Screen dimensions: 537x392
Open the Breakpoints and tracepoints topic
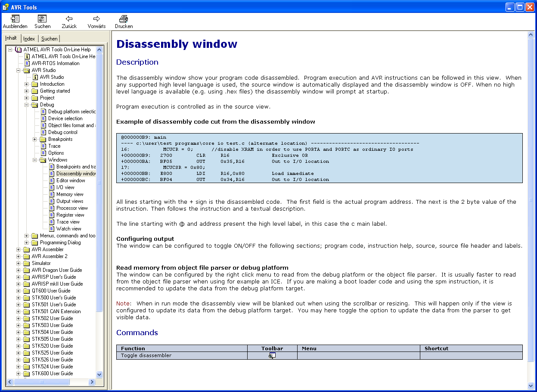pyautogui.click(x=76, y=167)
